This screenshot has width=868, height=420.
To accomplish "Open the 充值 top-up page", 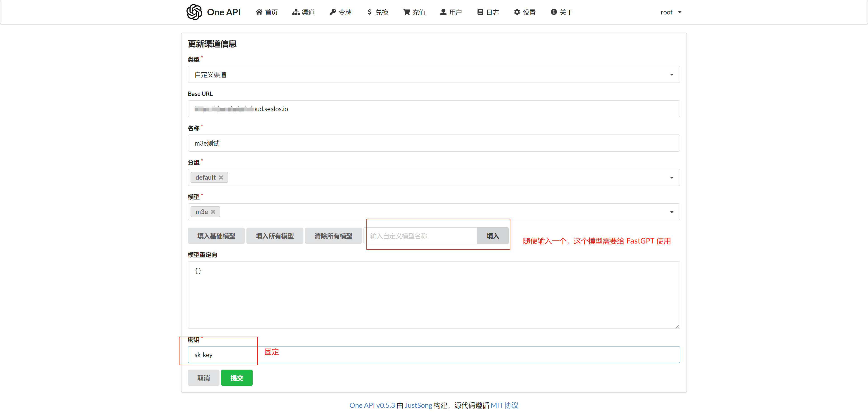I will click(414, 12).
